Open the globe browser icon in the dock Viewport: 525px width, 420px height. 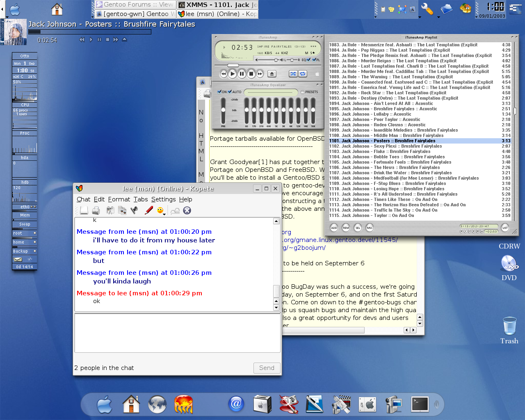(x=157, y=404)
